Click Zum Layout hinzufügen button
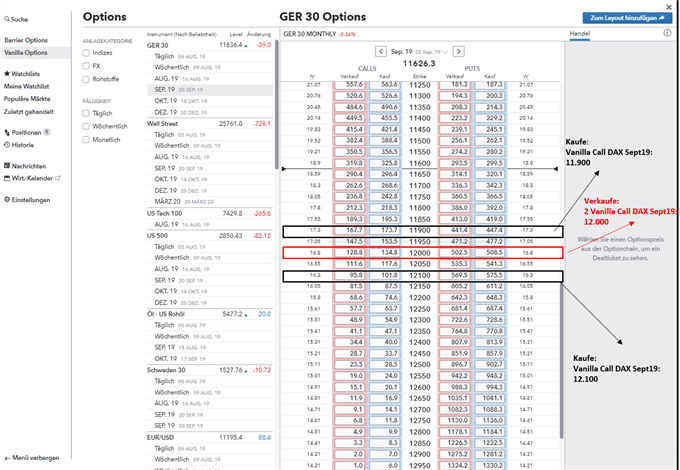 628,18
